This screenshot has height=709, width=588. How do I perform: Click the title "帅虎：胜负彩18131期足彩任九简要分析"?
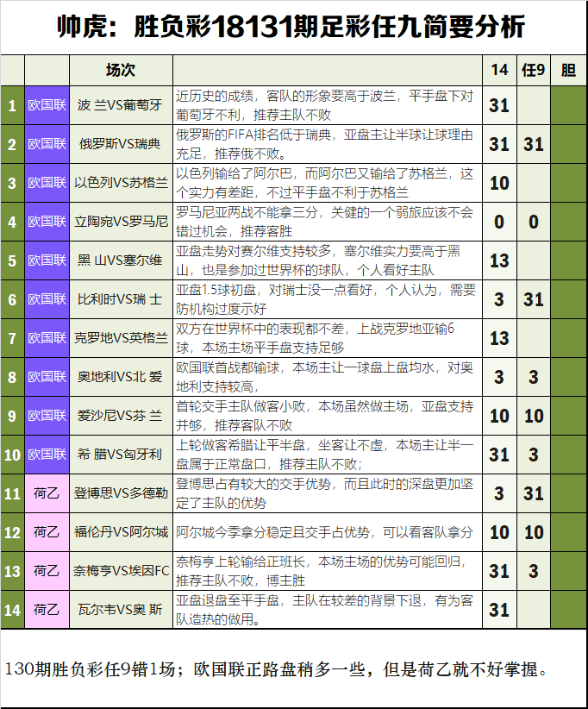tap(291, 26)
